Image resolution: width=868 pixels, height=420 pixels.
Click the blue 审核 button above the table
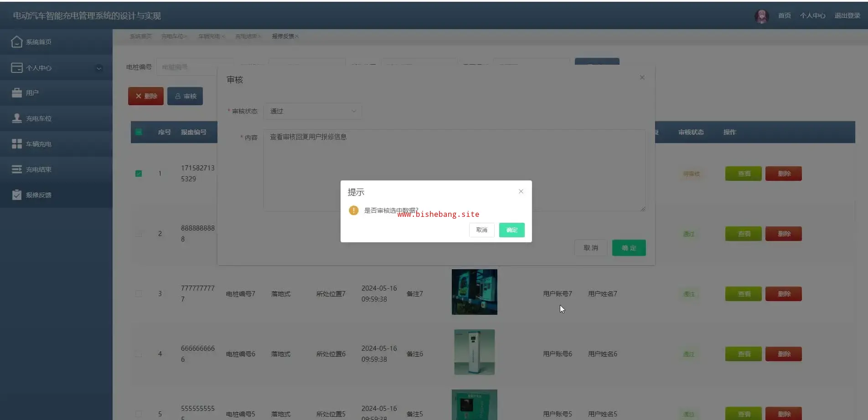(185, 96)
